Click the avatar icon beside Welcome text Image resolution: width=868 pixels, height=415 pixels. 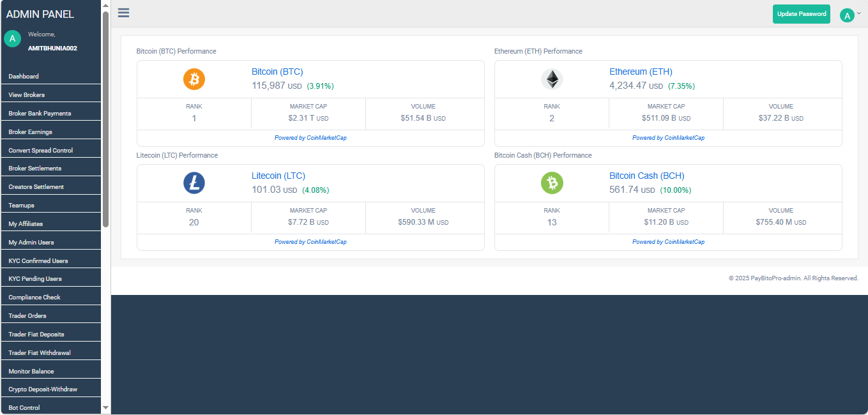pyautogui.click(x=12, y=38)
